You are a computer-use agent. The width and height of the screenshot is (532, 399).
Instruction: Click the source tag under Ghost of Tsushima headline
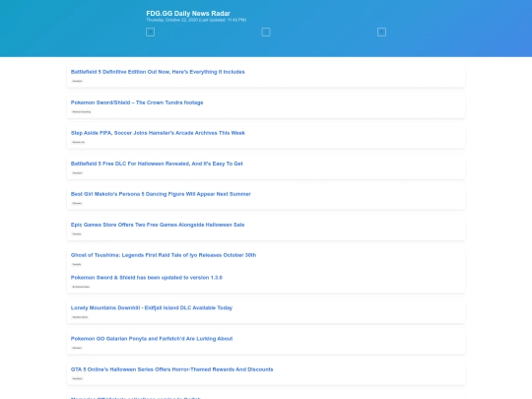pos(77,264)
